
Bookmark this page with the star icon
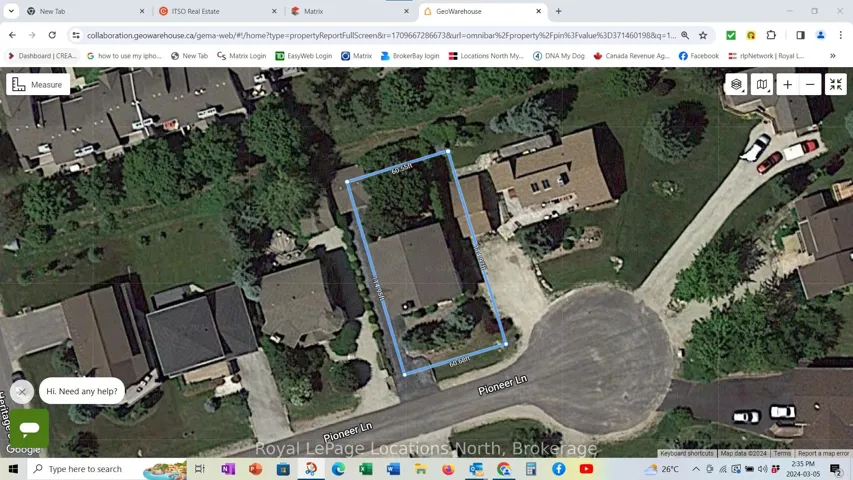[703, 35]
